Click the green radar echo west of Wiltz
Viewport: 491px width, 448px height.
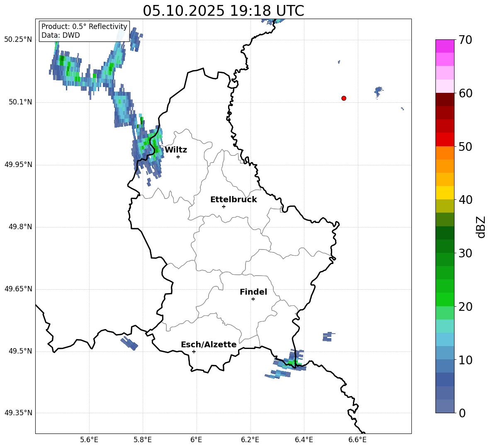(146, 147)
